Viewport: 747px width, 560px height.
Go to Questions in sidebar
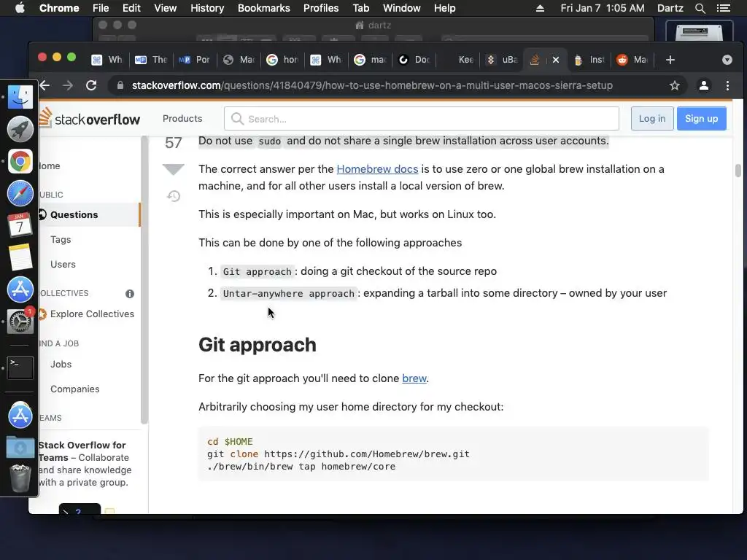tap(90, 215)
